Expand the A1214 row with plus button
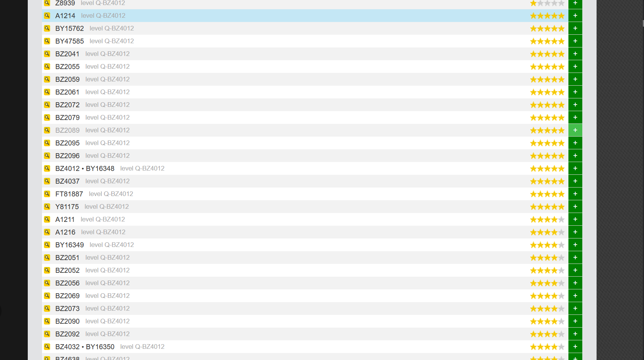The height and width of the screenshot is (360, 644). click(x=575, y=16)
